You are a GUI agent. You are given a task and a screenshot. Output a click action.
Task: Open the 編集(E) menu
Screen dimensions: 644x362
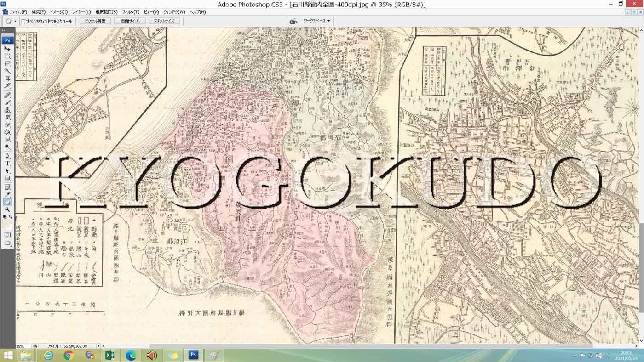pyautogui.click(x=39, y=12)
